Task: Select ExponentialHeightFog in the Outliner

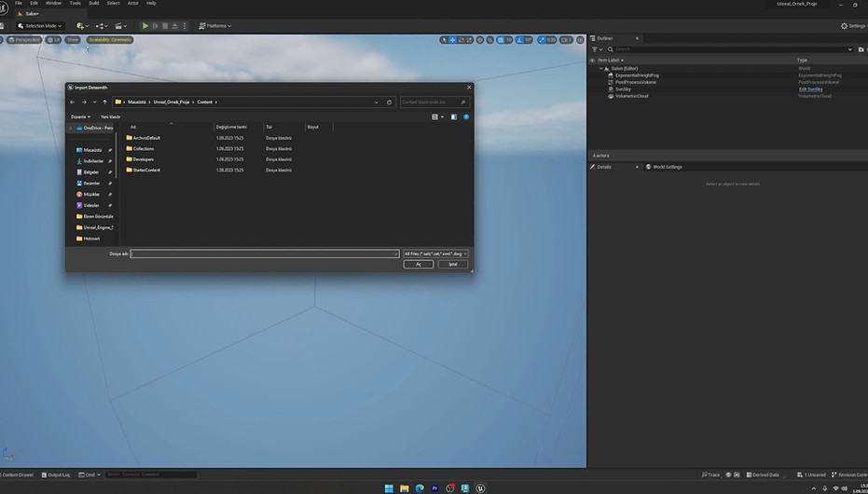Action: coord(637,75)
